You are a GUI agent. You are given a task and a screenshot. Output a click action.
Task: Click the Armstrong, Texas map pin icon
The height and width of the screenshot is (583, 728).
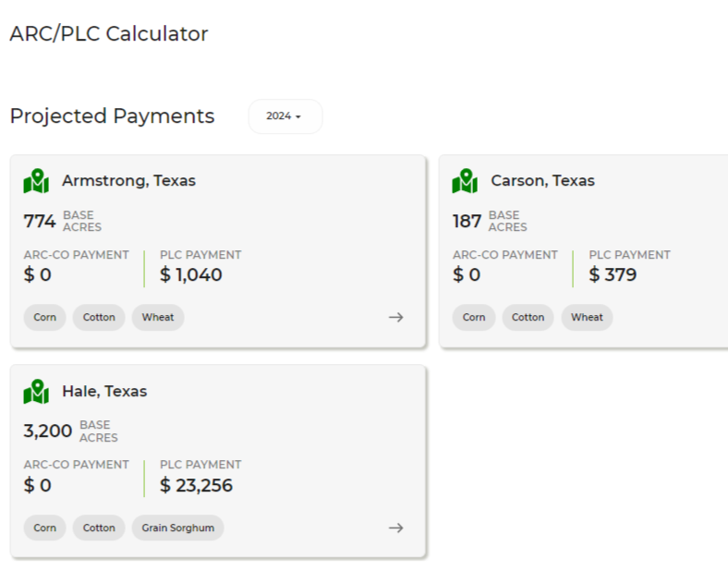coord(36,181)
